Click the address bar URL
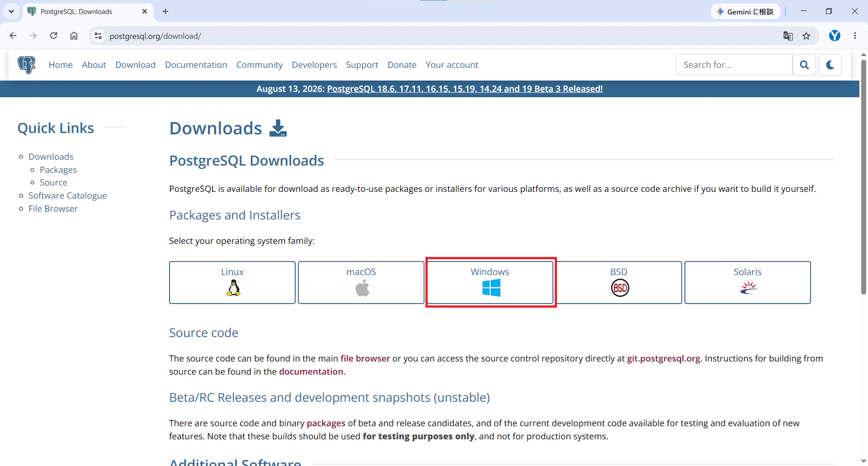The width and height of the screenshot is (868, 466). pyautogui.click(x=155, y=36)
